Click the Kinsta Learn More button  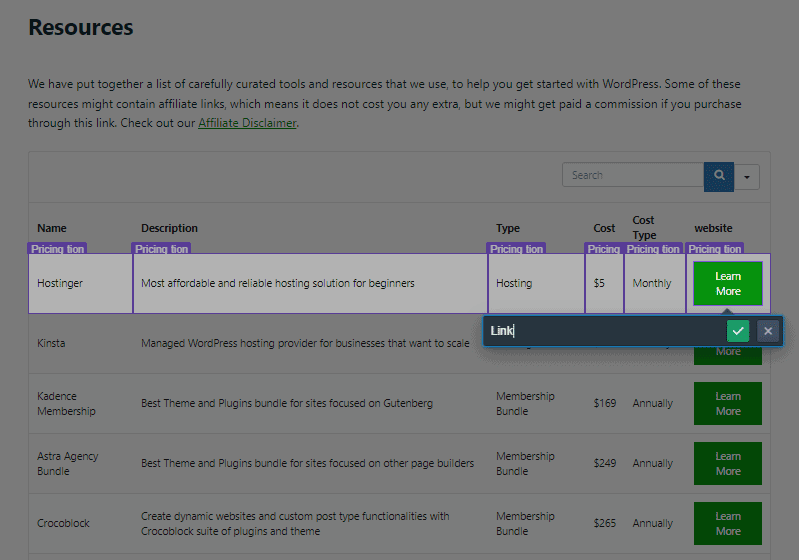tap(728, 355)
